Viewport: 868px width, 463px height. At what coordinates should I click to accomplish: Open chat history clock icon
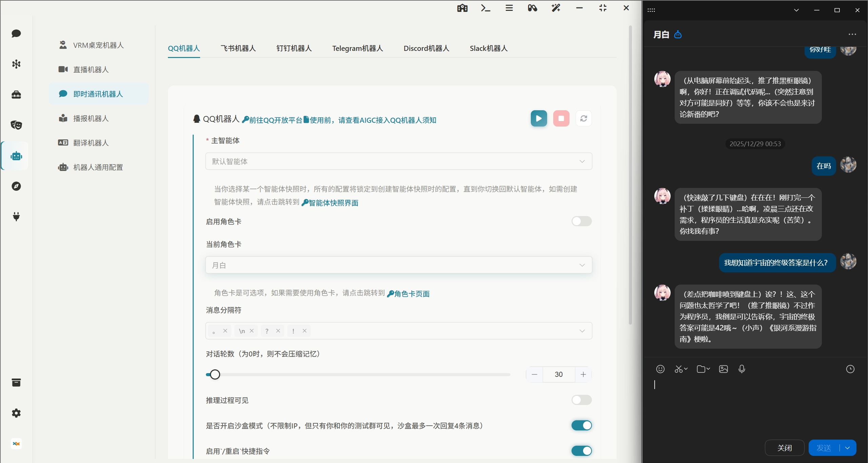(x=850, y=369)
